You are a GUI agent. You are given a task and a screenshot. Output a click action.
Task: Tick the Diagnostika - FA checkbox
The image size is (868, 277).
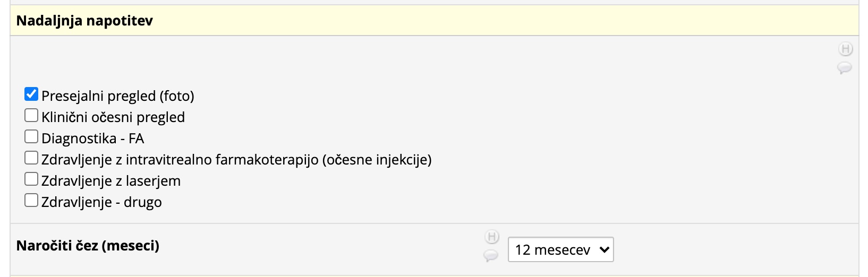(31, 137)
